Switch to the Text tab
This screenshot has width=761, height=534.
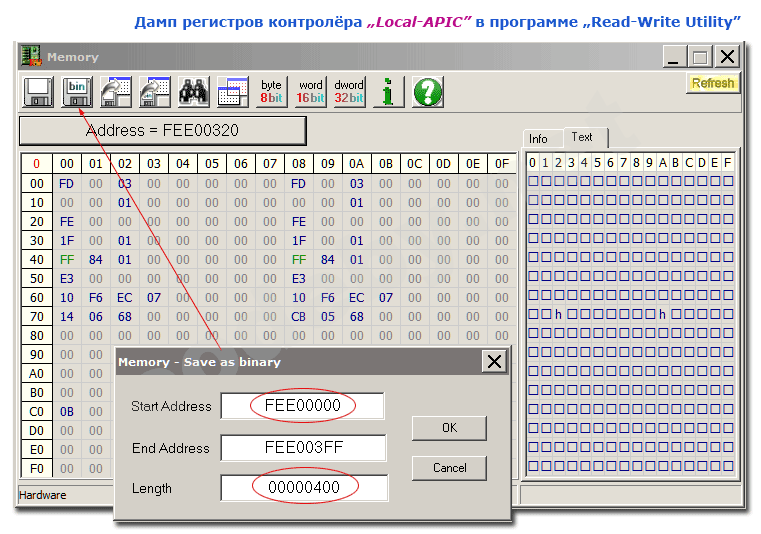tap(584, 137)
